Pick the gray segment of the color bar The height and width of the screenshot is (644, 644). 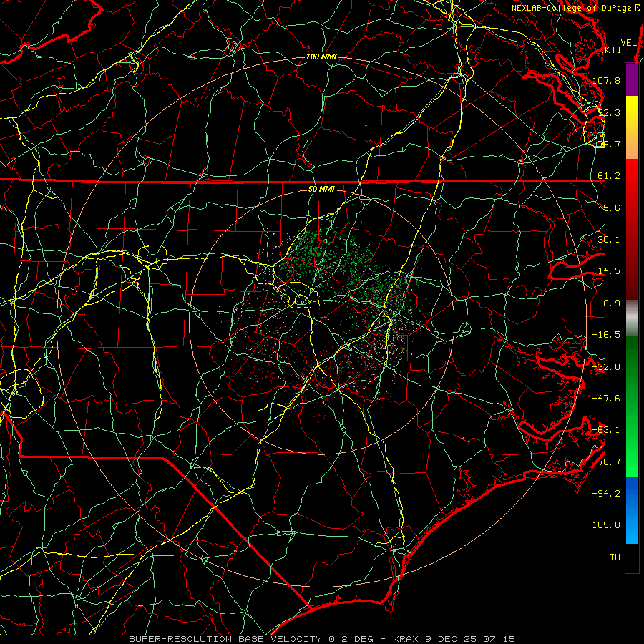632,318
